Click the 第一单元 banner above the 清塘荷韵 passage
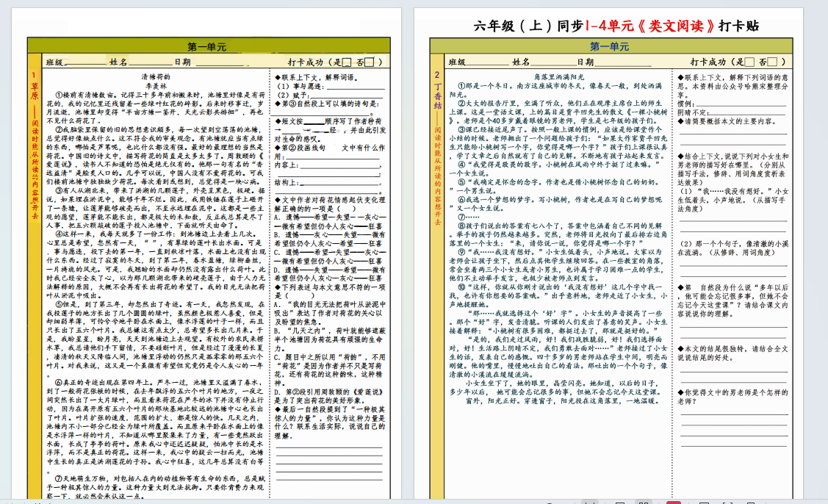Viewport: 828px width, 504px height. point(209,46)
